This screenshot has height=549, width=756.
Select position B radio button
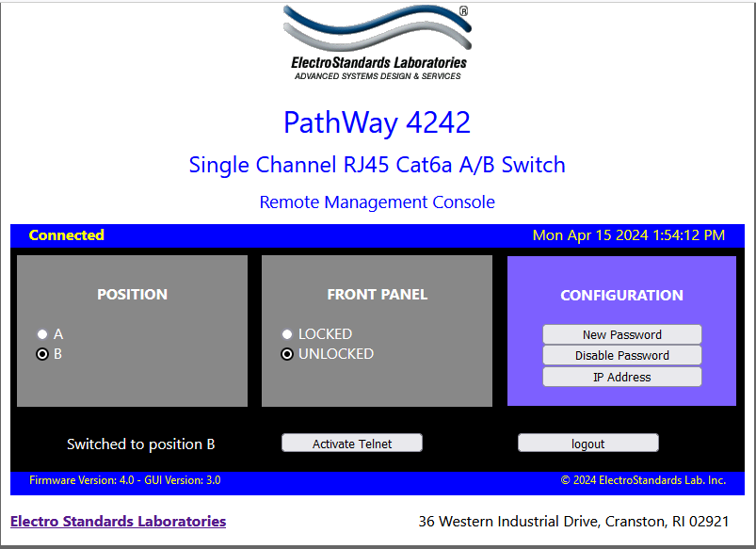(x=42, y=354)
